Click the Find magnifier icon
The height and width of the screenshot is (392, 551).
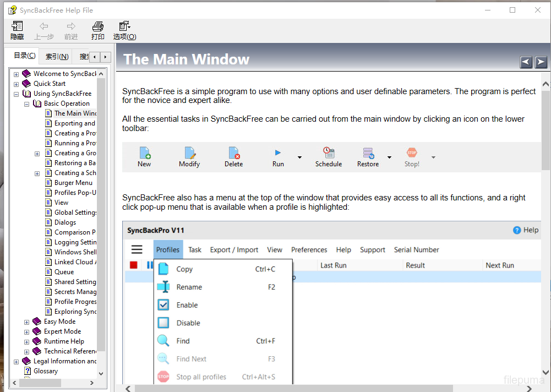coord(163,341)
